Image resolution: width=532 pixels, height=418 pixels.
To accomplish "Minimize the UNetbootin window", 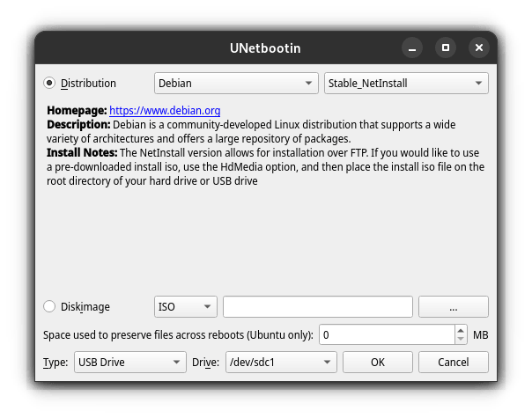I will pyautogui.click(x=412, y=48).
